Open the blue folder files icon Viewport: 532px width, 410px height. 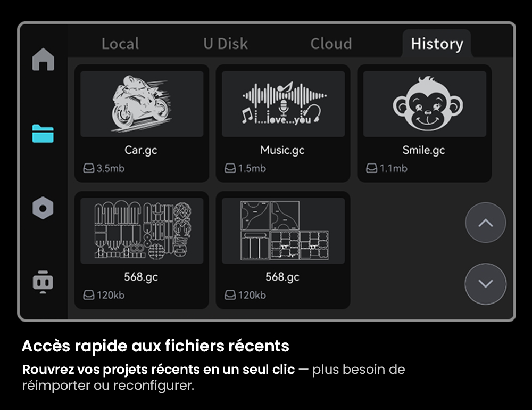pyautogui.click(x=43, y=134)
